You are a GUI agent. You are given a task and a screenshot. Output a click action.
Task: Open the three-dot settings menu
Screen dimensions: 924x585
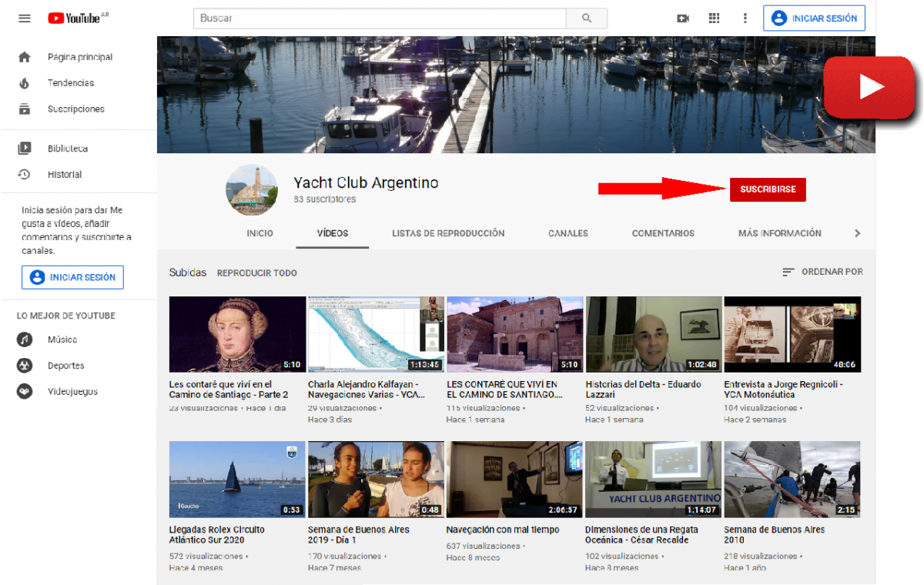pyautogui.click(x=745, y=18)
